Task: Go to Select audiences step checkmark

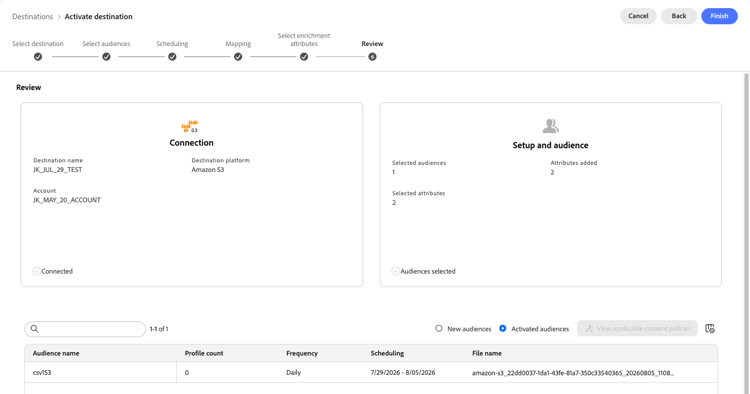Action: click(x=106, y=56)
